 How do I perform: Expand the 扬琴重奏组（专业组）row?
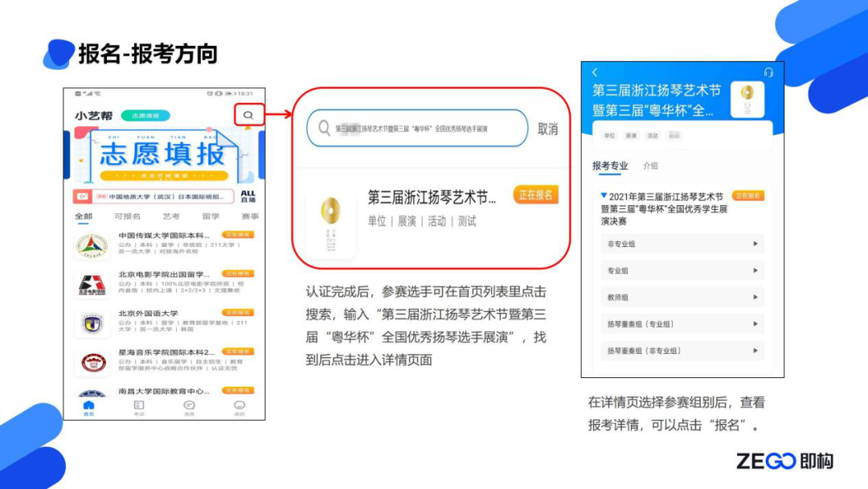pos(682,324)
